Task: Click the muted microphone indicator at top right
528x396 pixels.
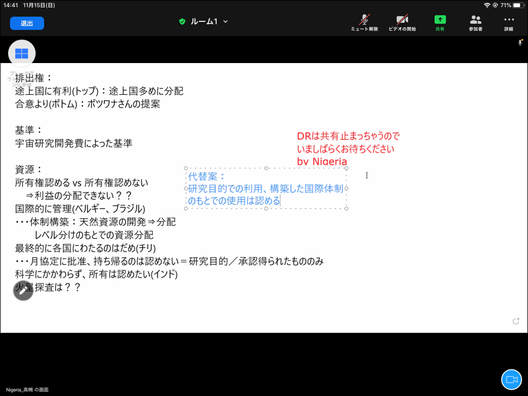Action: click(x=520, y=42)
